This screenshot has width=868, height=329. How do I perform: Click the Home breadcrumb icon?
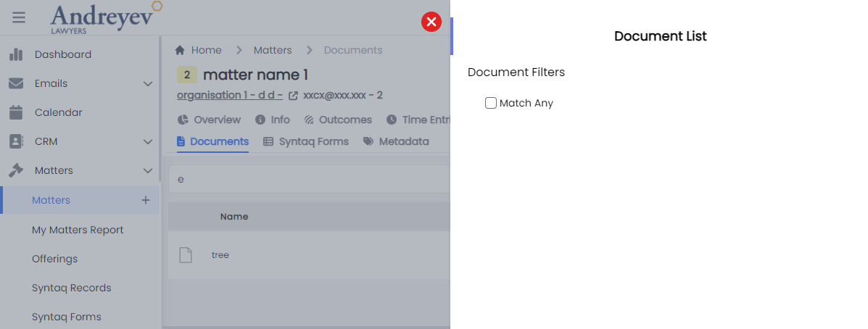[180, 50]
